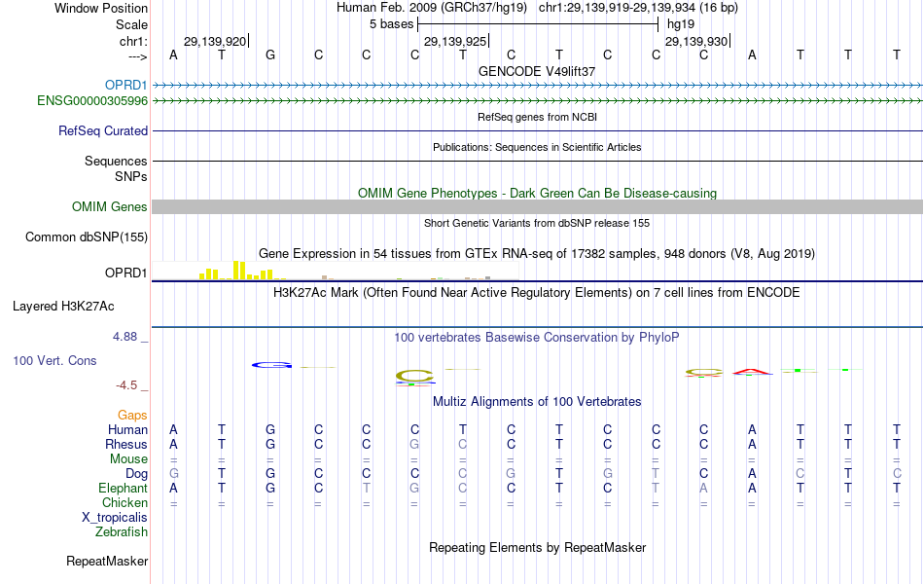Open Multiz Alignments of 100 Vertebrates title
This screenshot has width=924, height=584.
click(x=537, y=402)
